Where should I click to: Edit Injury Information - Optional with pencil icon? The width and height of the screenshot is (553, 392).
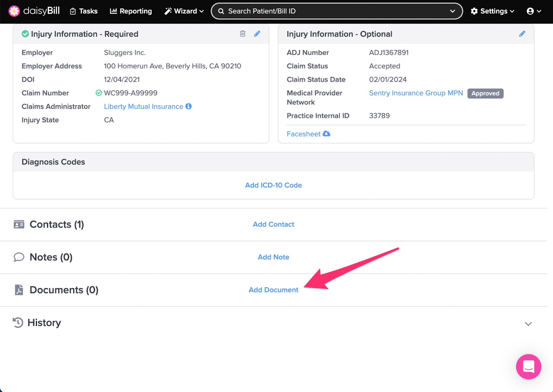[x=522, y=34]
